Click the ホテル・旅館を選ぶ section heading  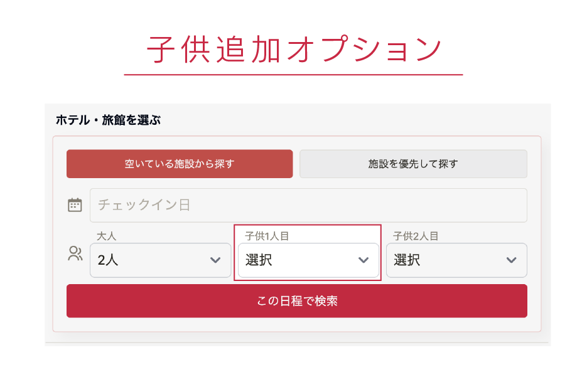tap(108, 120)
